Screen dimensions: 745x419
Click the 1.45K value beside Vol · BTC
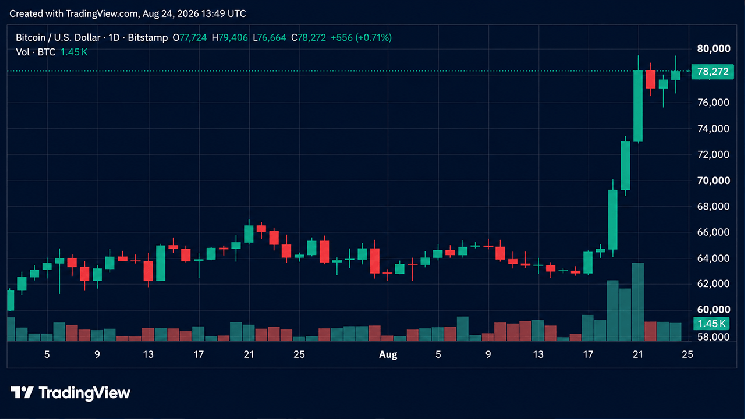pos(74,52)
